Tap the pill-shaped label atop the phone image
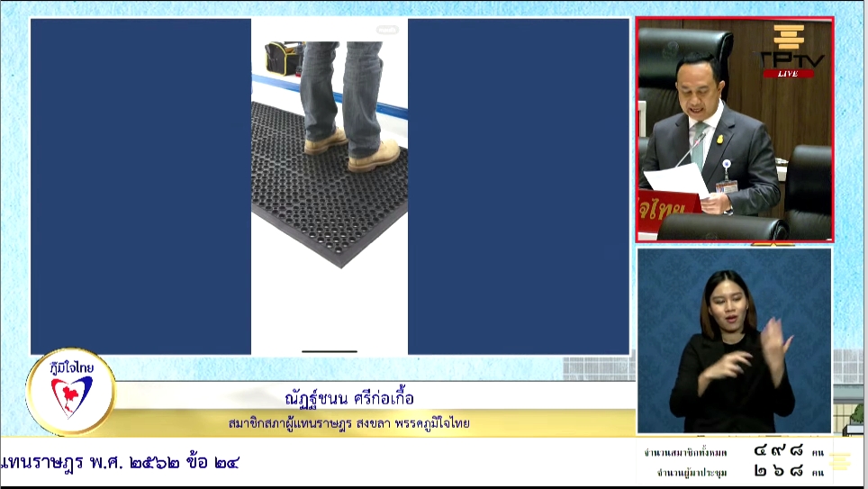Screen dimensions: 868x489 click(387, 30)
